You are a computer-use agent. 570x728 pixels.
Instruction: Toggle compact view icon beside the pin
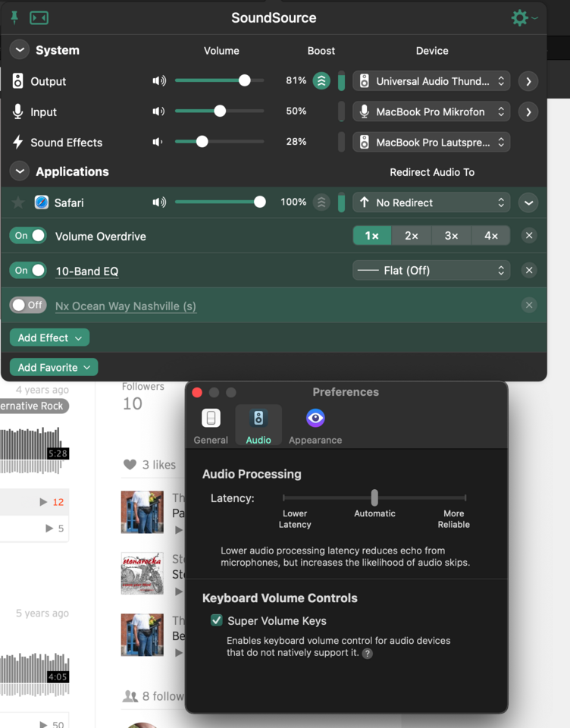click(39, 18)
